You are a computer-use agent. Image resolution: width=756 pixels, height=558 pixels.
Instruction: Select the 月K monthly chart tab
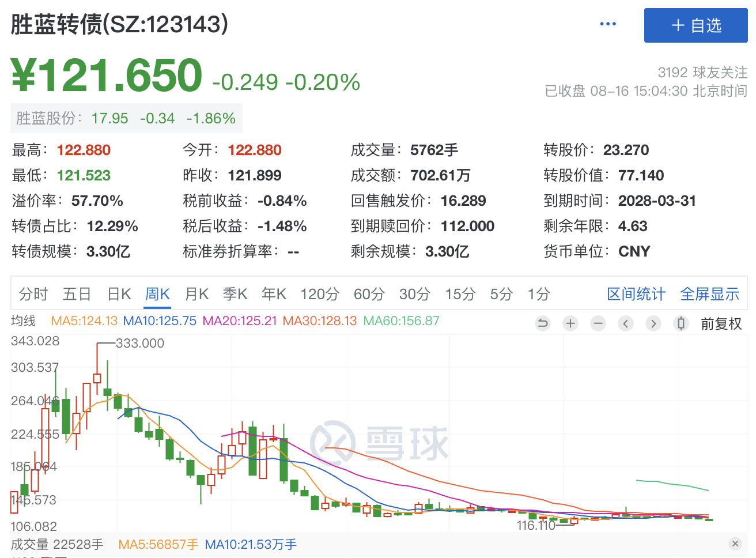[x=196, y=294]
